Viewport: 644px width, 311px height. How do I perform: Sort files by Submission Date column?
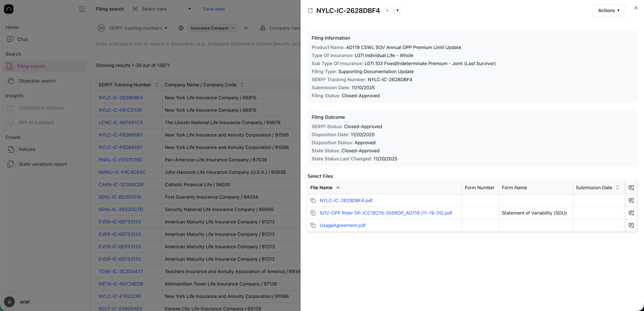tap(617, 188)
